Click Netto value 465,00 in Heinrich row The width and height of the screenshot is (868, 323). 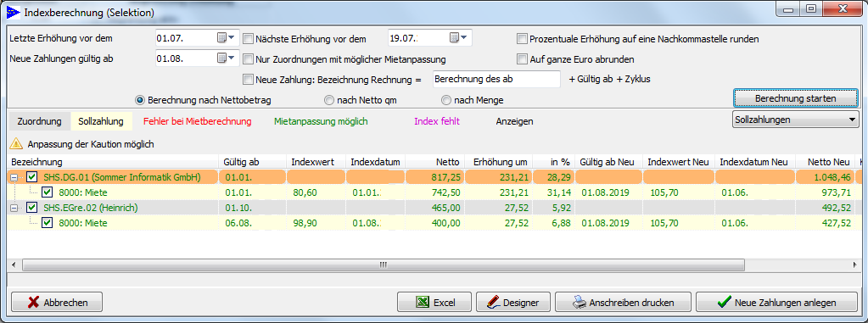pyautogui.click(x=446, y=208)
